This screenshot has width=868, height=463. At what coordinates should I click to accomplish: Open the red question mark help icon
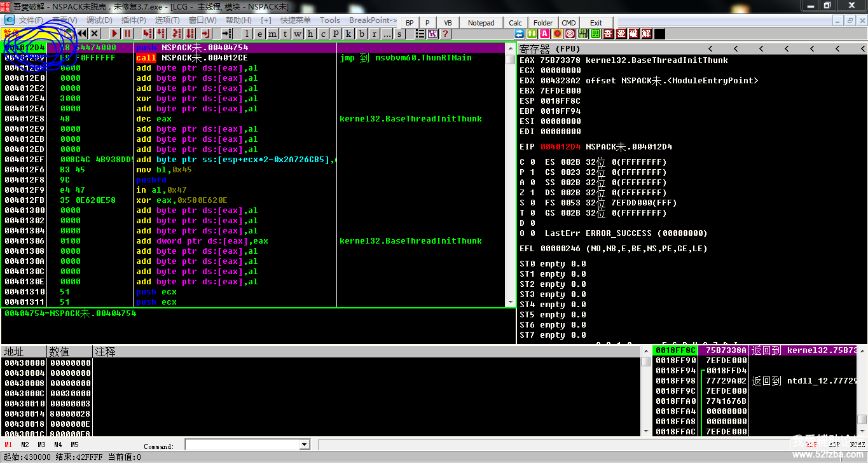[446, 34]
